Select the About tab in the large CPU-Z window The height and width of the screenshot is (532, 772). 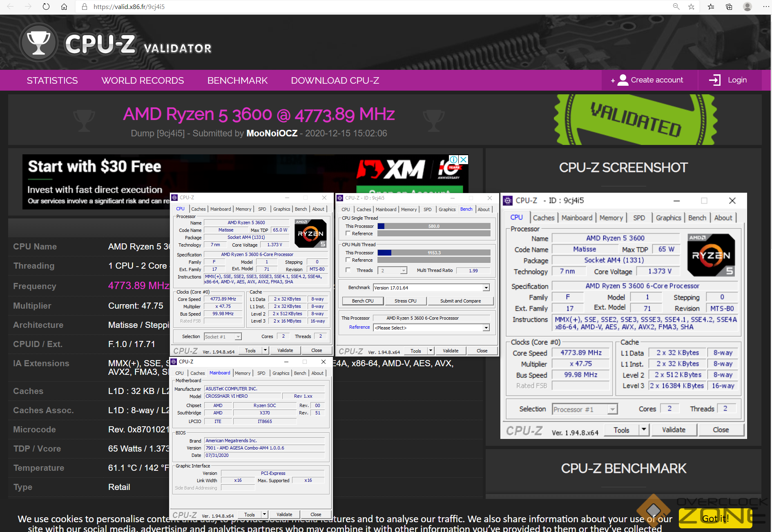point(723,218)
